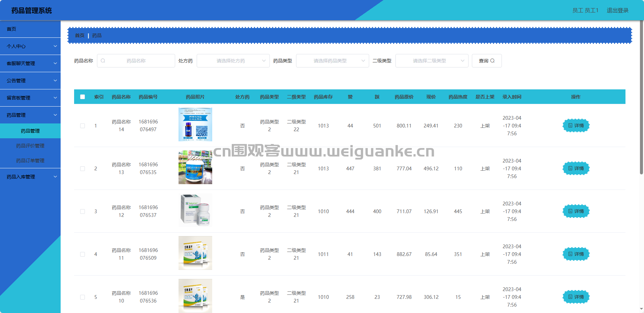
Task: Click the 药品库存 column header
Action: pyautogui.click(x=323, y=97)
